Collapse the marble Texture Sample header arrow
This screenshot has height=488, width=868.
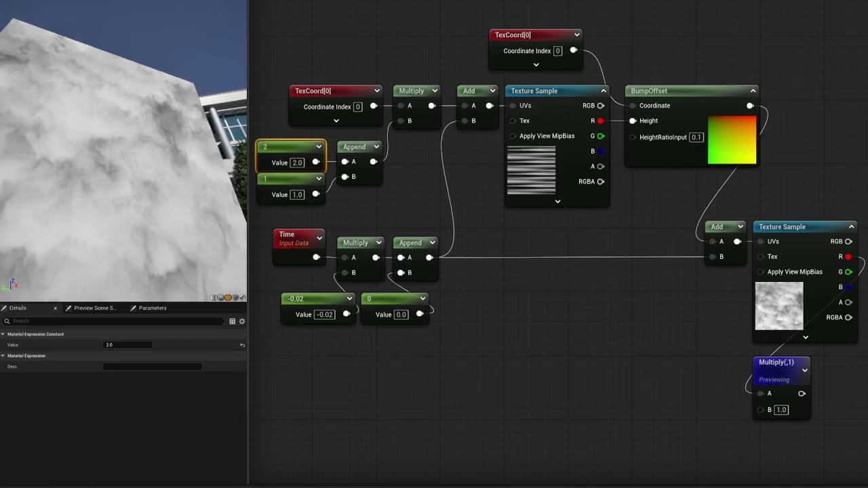click(852, 227)
